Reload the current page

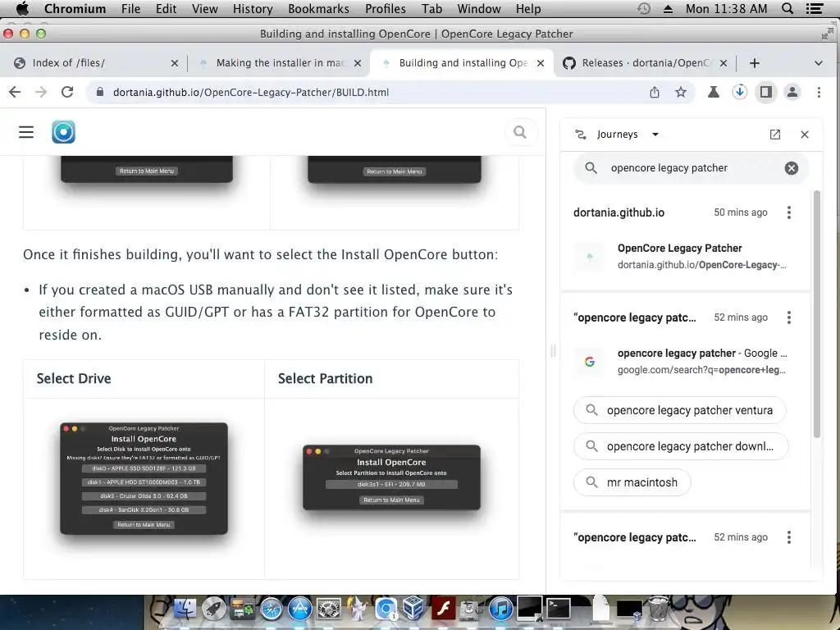tap(67, 92)
